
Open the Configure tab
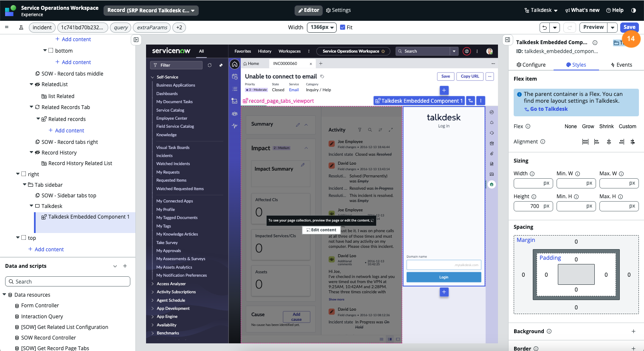(531, 65)
